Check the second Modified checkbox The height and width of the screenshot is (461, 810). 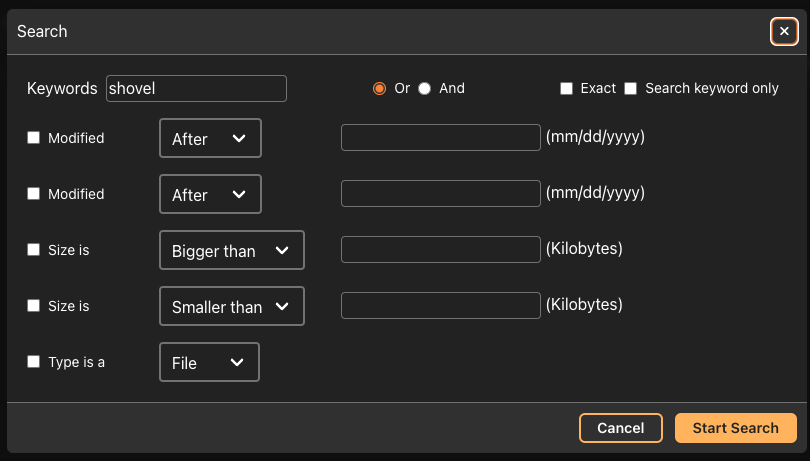coord(34,193)
